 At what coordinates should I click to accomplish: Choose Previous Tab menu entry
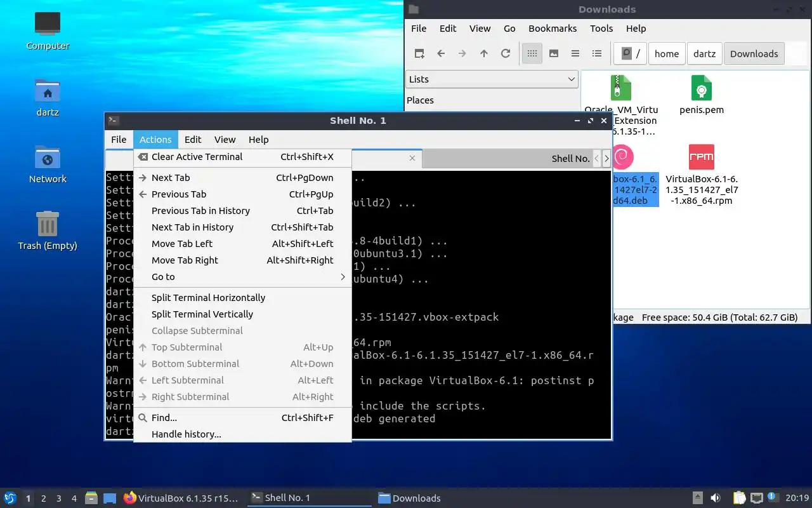pos(242,194)
